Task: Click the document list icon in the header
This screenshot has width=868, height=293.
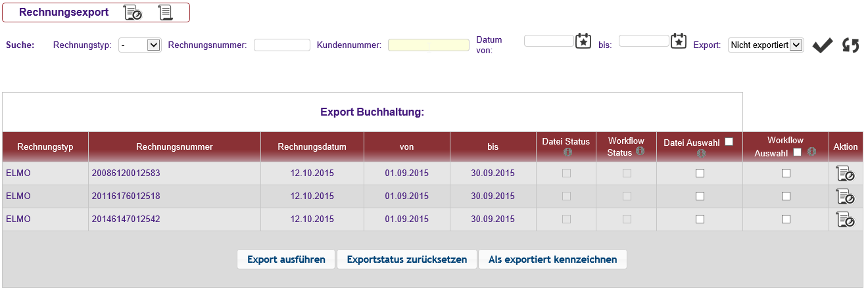Action: pyautogui.click(x=164, y=12)
